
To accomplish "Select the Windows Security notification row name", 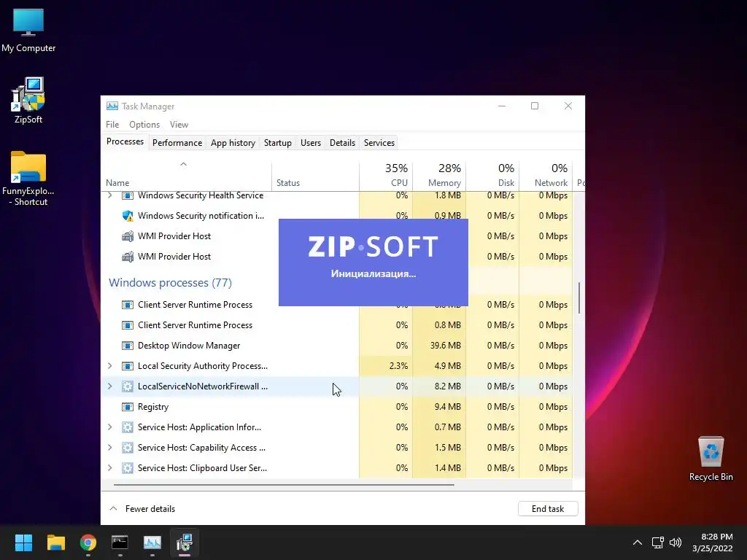I will [x=201, y=216].
